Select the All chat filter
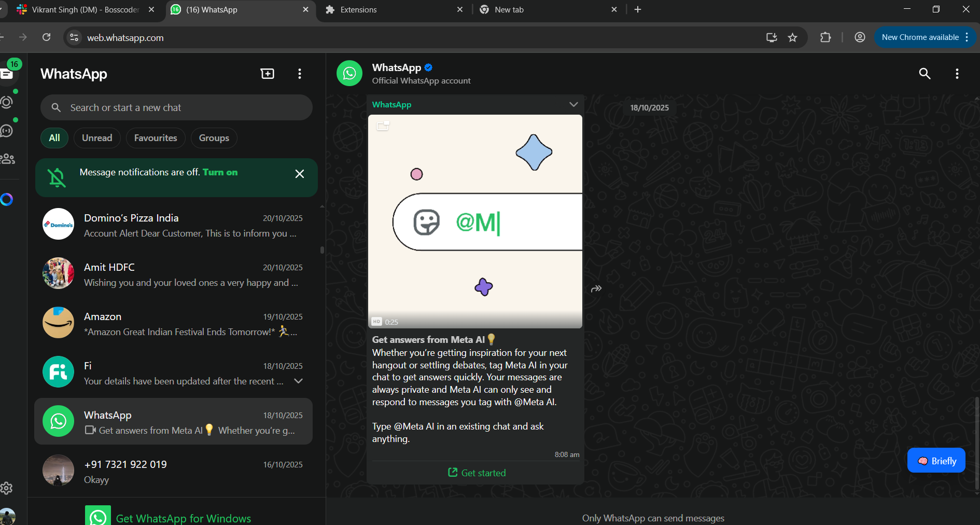 click(x=54, y=138)
